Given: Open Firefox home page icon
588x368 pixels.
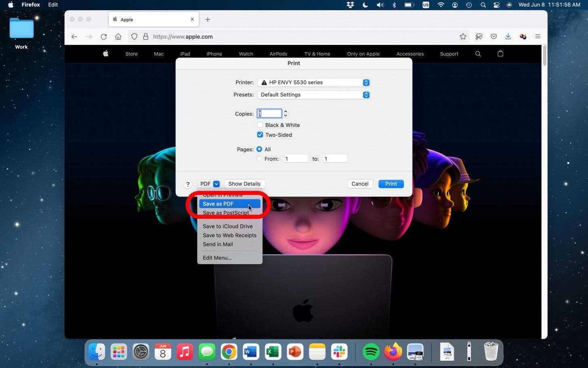Looking at the screenshot, I should [118, 36].
